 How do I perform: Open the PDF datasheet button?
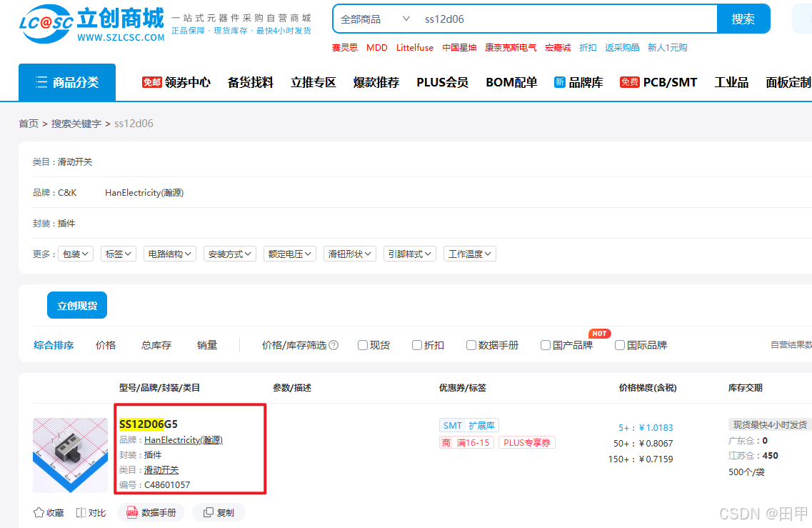click(151, 512)
